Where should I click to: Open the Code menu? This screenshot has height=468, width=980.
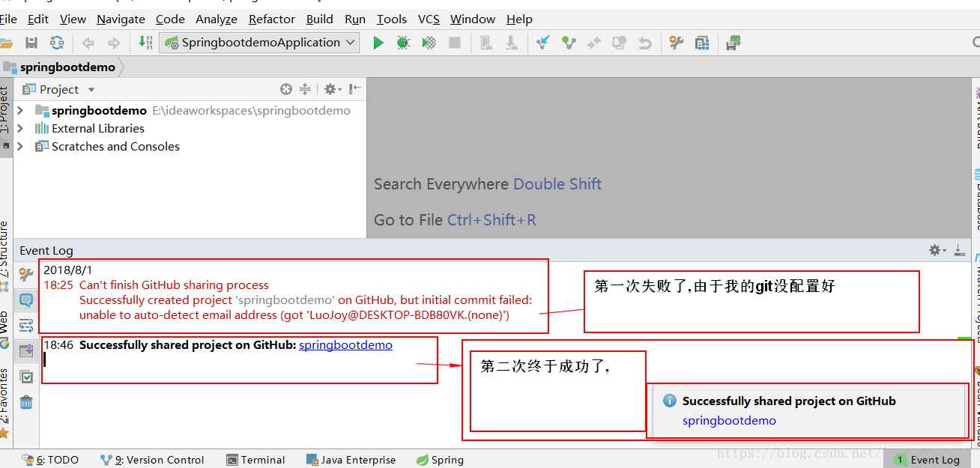click(170, 19)
